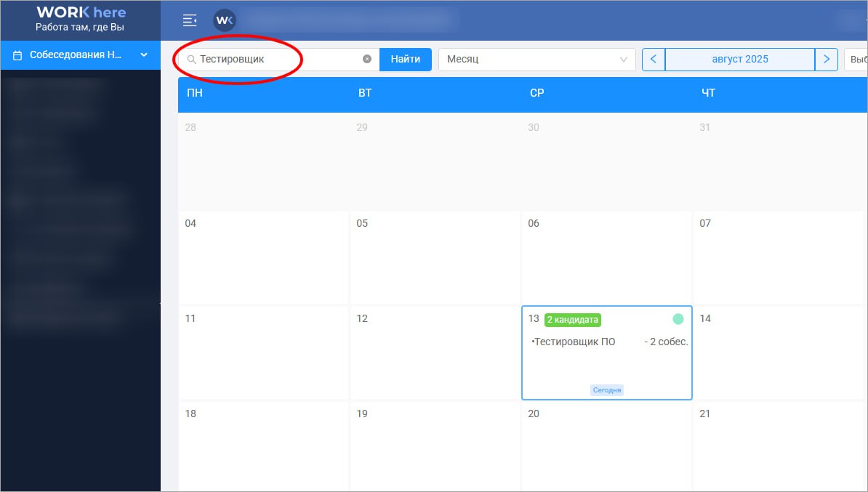Open the август 2025 month picker
Screen dimensions: 868x492
point(739,60)
